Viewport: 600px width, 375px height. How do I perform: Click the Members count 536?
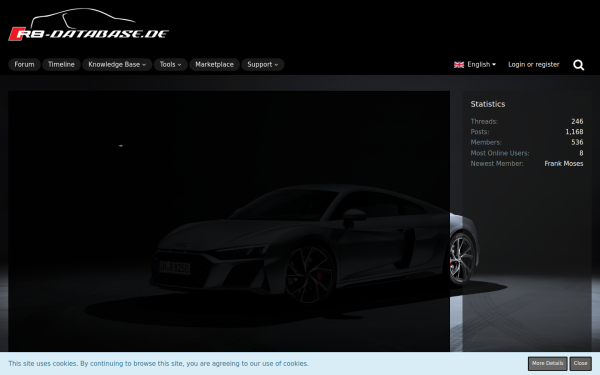click(577, 142)
